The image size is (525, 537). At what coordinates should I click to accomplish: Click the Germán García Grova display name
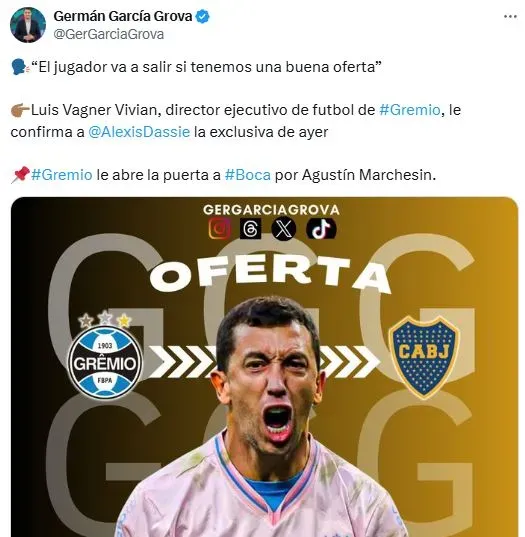pos(123,16)
